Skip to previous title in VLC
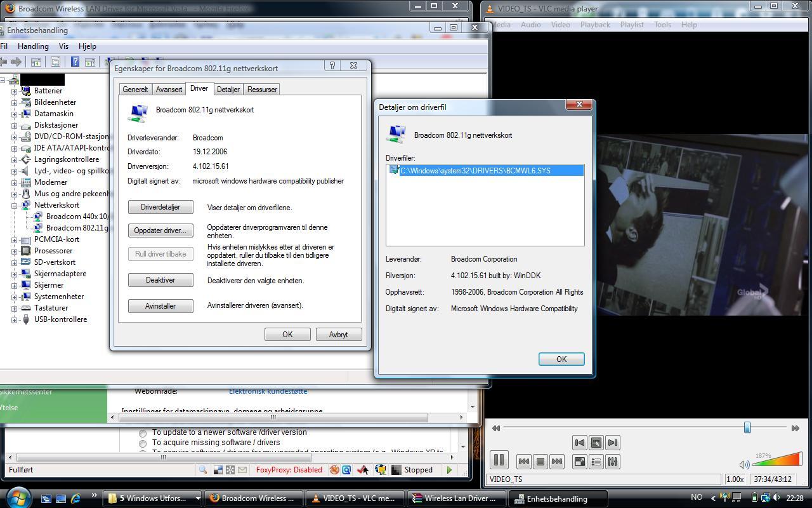The image size is (812, 508). (524, 462)
